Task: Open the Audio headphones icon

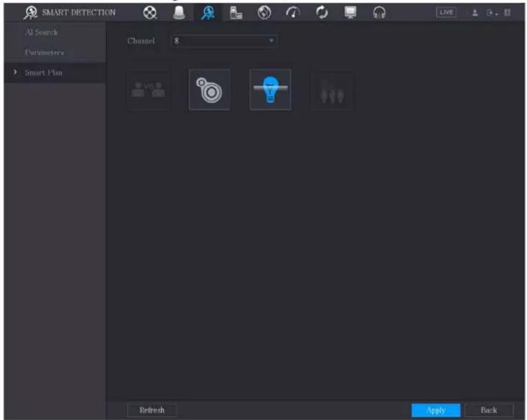Action: 379,13
